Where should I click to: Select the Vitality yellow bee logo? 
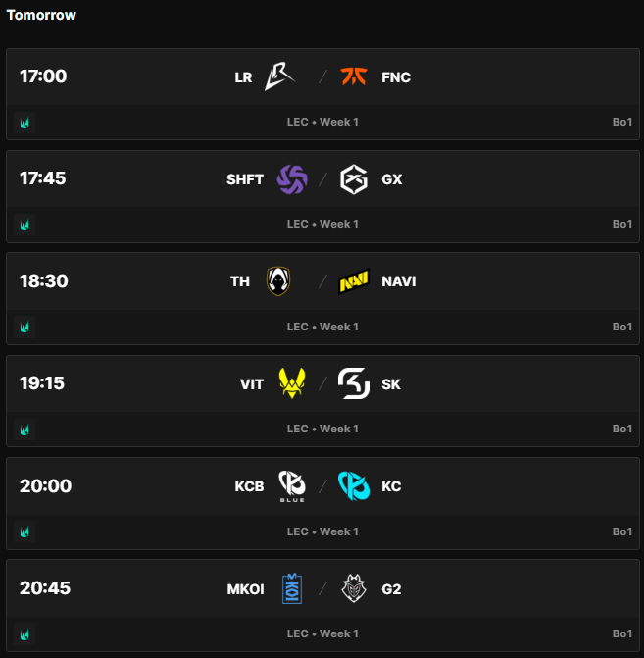pyautogui.click(x=292, y=383)
